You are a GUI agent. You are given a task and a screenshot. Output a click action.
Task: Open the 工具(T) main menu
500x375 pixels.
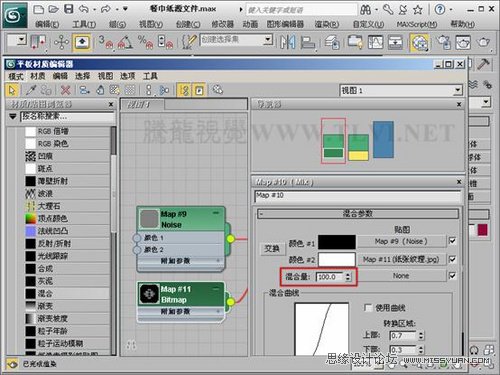pos(84,24)
